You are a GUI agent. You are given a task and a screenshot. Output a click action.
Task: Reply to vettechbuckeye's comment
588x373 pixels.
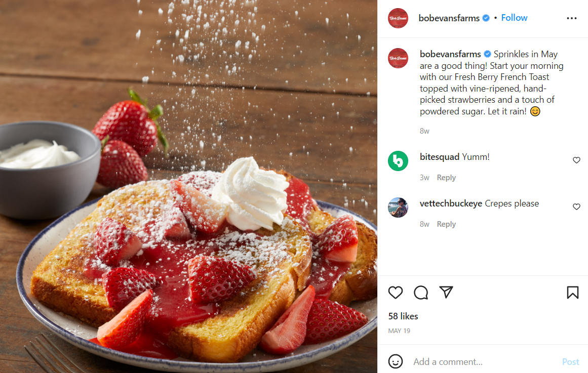tap(446, 224)
